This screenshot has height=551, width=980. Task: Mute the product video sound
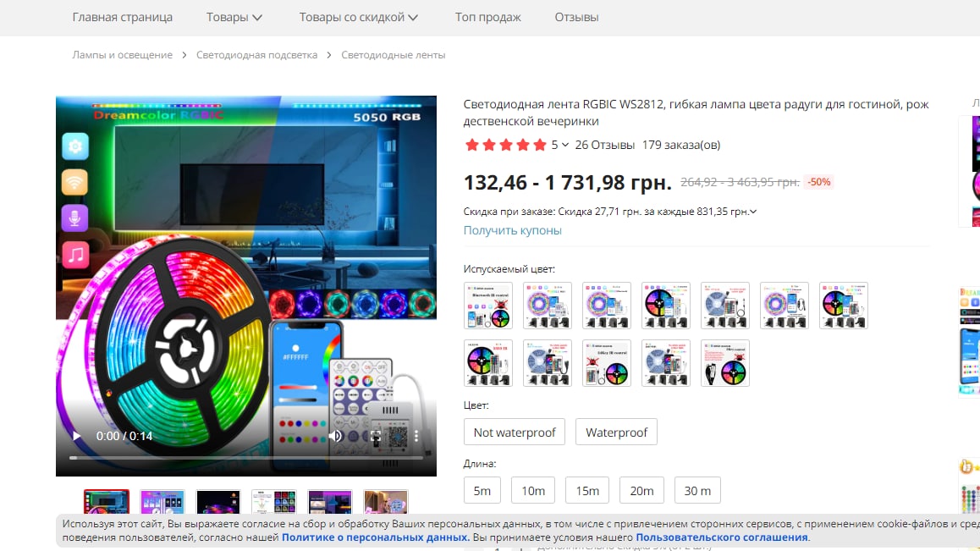click(336, 436)
